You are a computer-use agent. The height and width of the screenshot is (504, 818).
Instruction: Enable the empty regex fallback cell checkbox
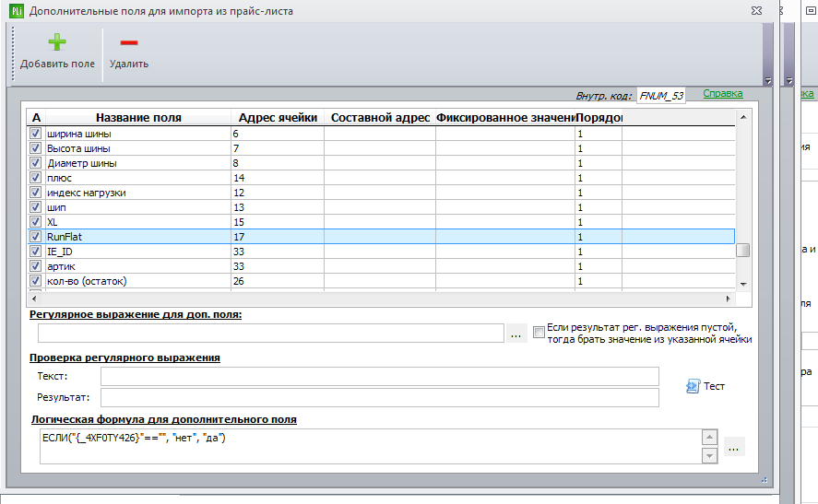tap(539, 332)
